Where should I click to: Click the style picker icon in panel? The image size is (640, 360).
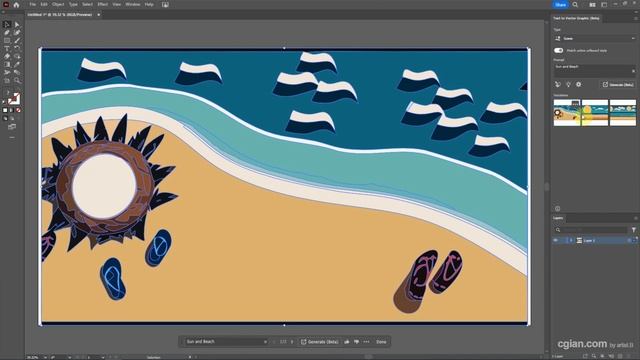(558, 84)
